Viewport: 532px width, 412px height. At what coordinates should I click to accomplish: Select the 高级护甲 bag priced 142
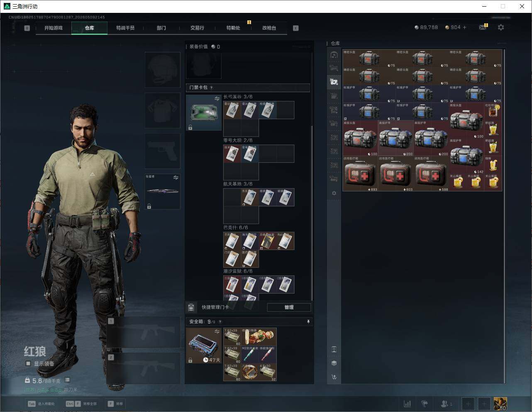pos(467,156)
